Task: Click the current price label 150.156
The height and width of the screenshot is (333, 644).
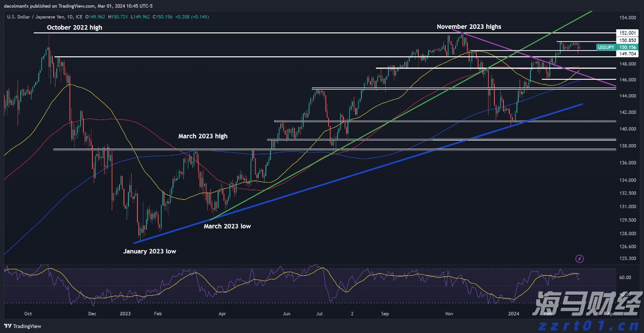Action: 628,47
